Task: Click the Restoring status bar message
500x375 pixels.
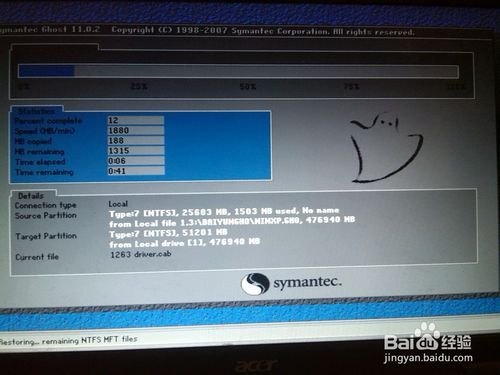Action: pos(68,340)
